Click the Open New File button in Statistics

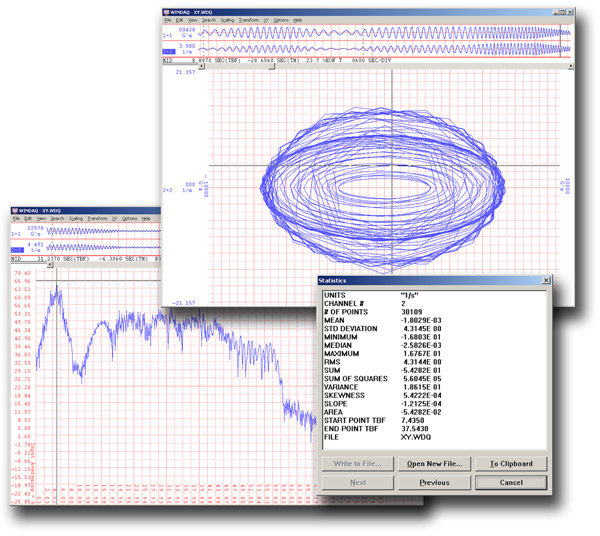(x=434, y=464)
